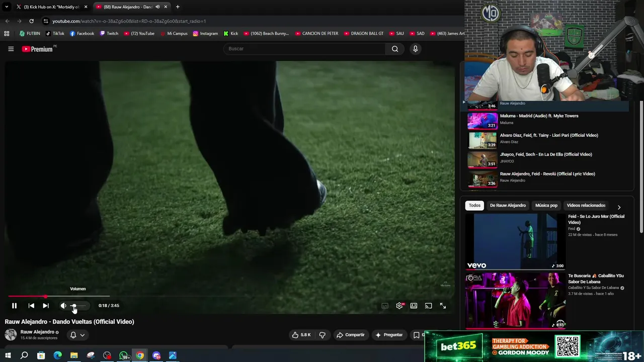Screen dimensions: 644x362
Task: Open the YouTube hamburger guide menu
Action: click(x=11, y=49)
